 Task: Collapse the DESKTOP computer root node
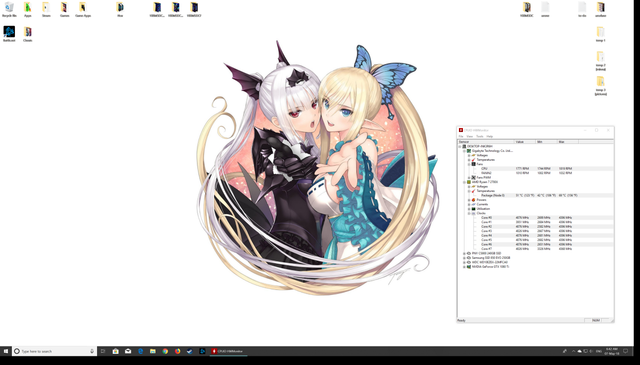pos(460,146)
